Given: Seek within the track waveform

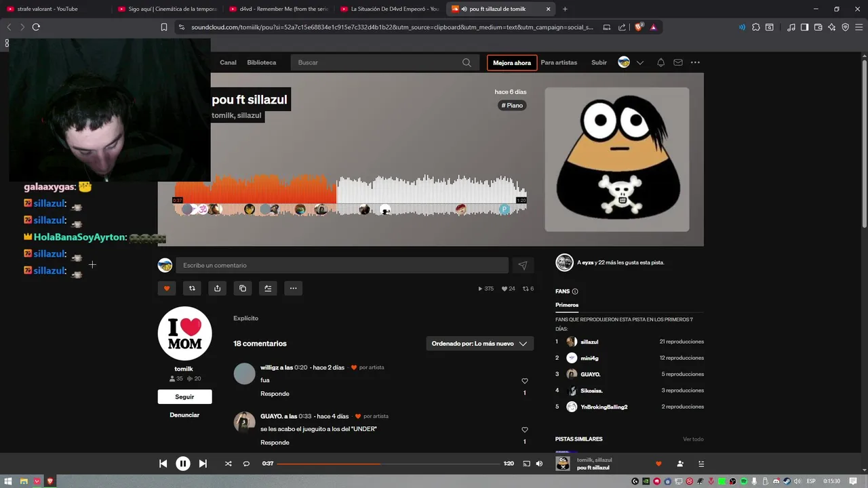Looking at the screenshot, I should click(x=351, y=195).
